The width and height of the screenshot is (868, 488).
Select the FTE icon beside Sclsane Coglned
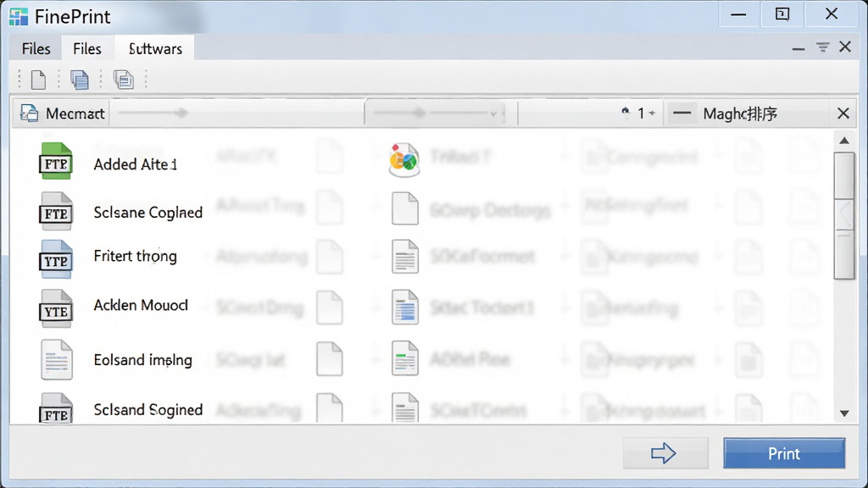pos(55,211)
